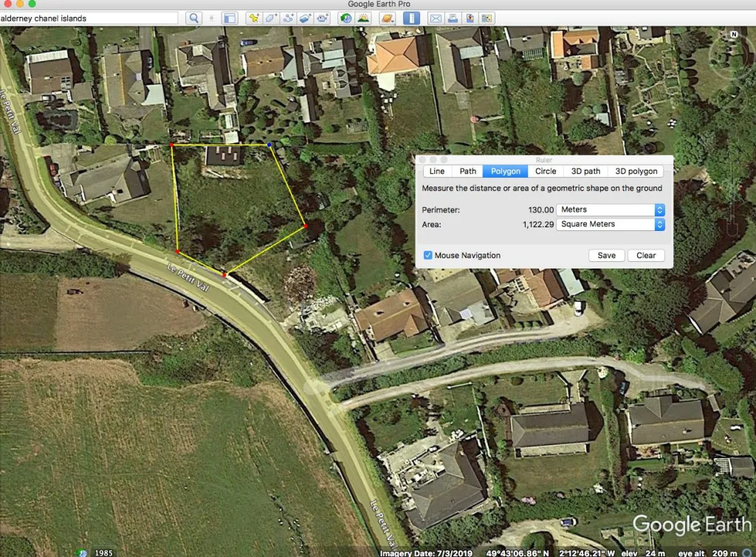Viewport: 756px width, 557px height.
Task: Click the Print toolbar icon
Action: [x=453, y=18]
